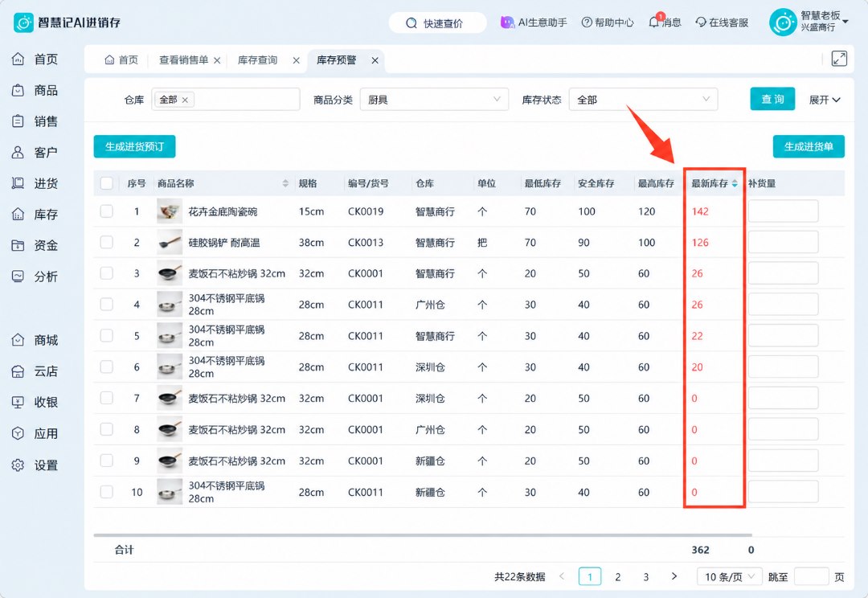
Task: Open 商城 mall icon in sidebar
Action: (x=18, y=340)
